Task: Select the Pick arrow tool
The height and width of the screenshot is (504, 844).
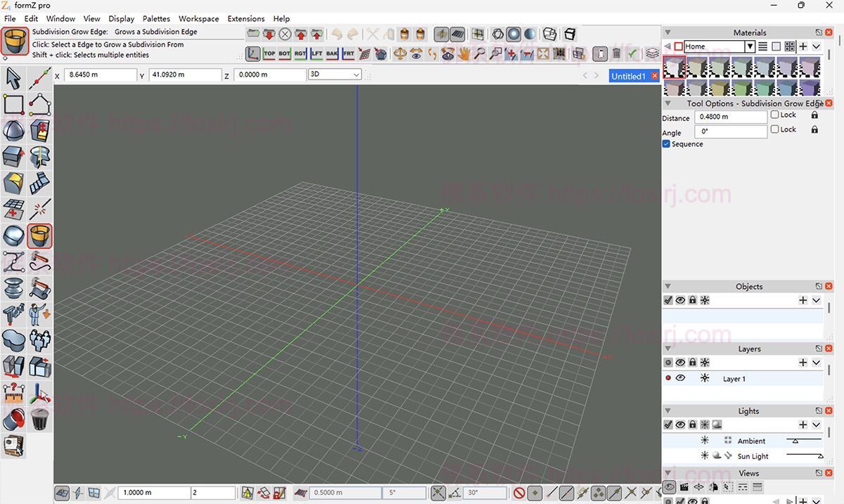Action: coord(12,78)
